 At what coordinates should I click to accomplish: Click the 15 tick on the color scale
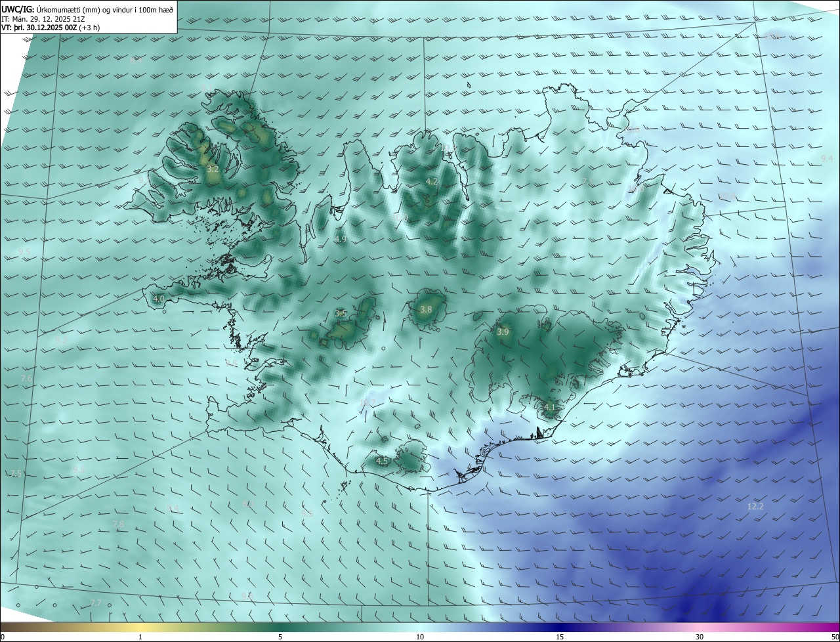560,637
